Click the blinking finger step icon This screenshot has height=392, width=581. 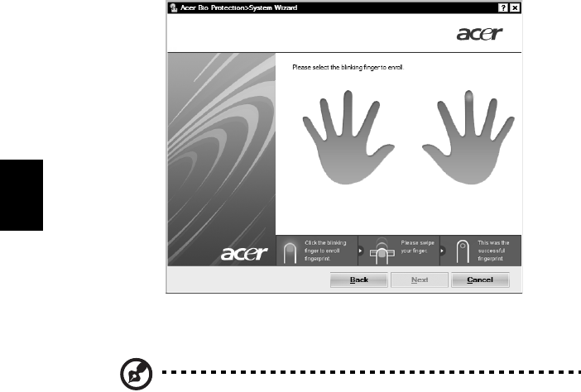click(x=290, y=252)
